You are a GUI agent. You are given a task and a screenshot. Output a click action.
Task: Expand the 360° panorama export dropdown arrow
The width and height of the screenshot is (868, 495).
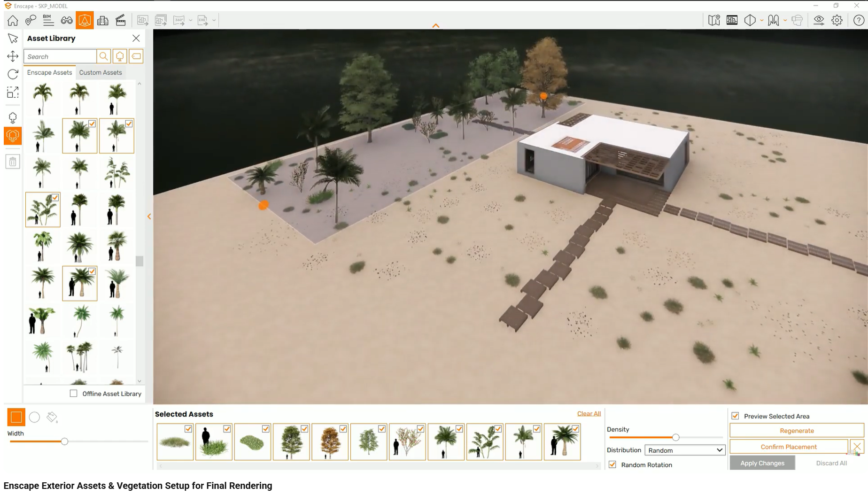point(190,20)
